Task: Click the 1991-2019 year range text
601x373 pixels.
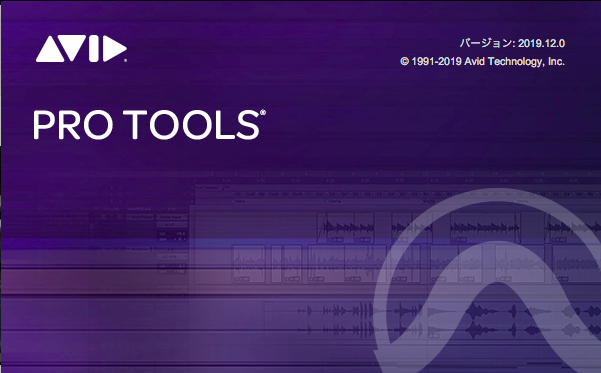Action: click(436, 61)
